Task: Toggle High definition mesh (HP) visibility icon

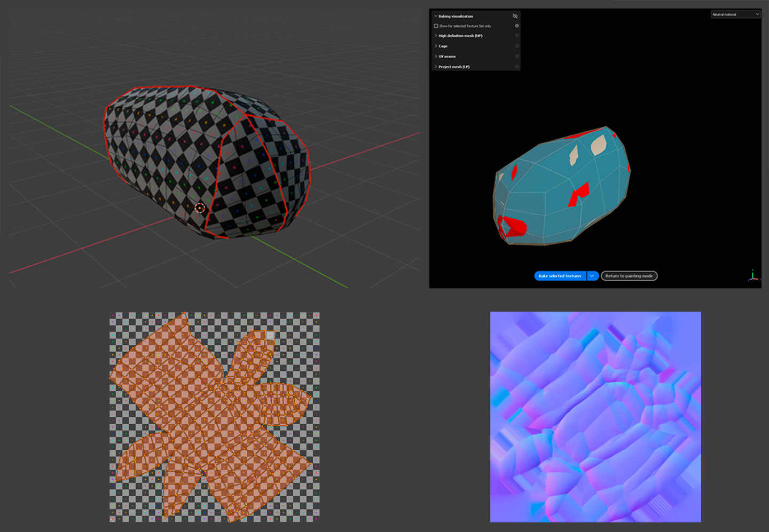Action: [516, 36]
